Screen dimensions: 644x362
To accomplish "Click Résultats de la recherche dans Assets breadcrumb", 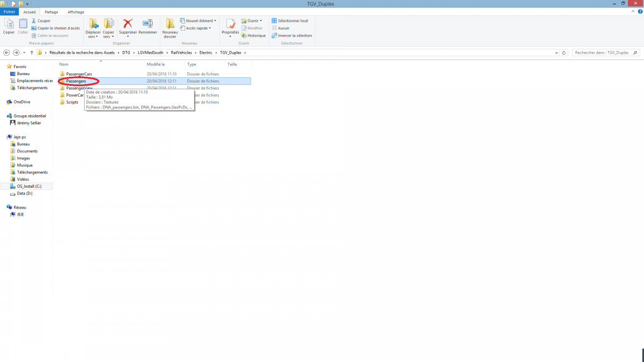I will pyautogui.click(x=82, y=53).
